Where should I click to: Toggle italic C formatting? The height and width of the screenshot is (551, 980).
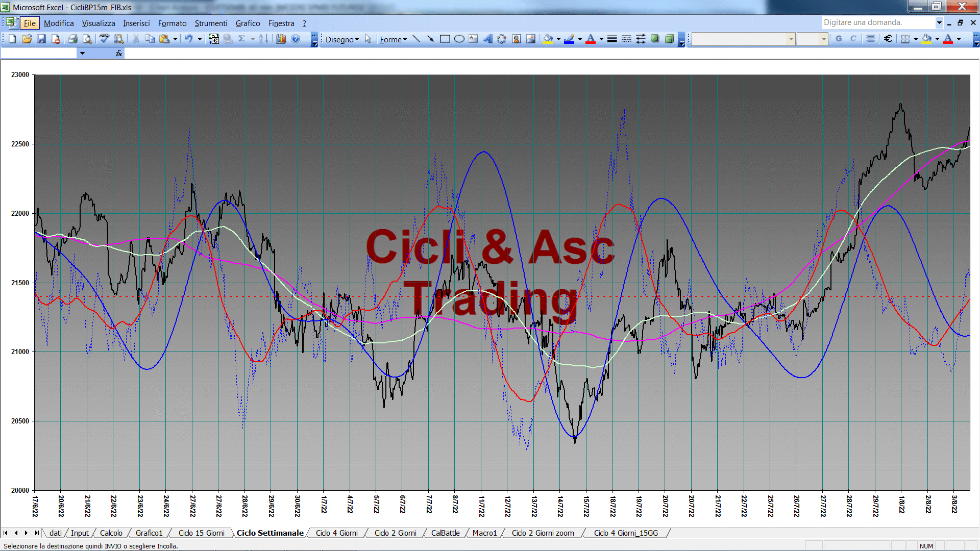pyautogui.click(x=853, y=39)
